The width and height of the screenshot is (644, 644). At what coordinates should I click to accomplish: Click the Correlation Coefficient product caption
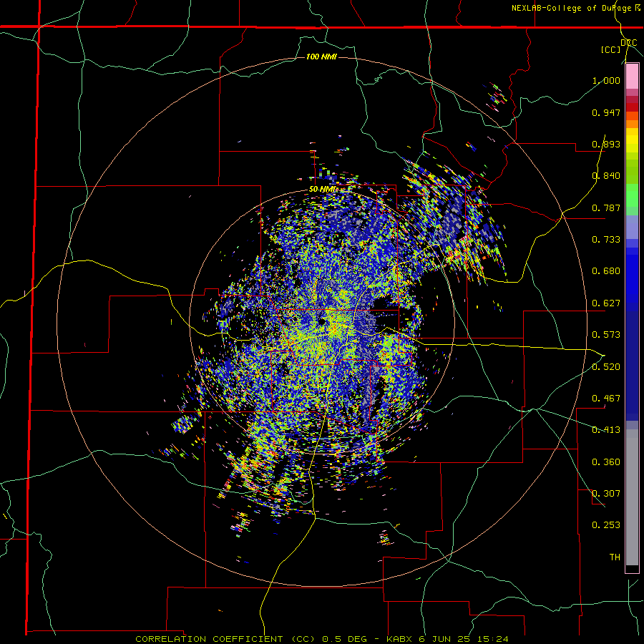click(322, 639)
